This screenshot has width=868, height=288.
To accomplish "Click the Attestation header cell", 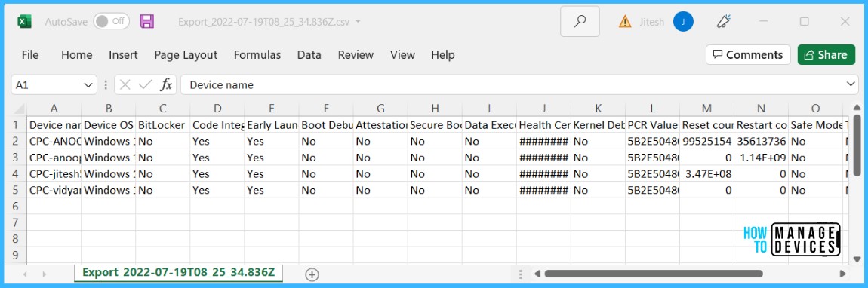I will 381,125.
